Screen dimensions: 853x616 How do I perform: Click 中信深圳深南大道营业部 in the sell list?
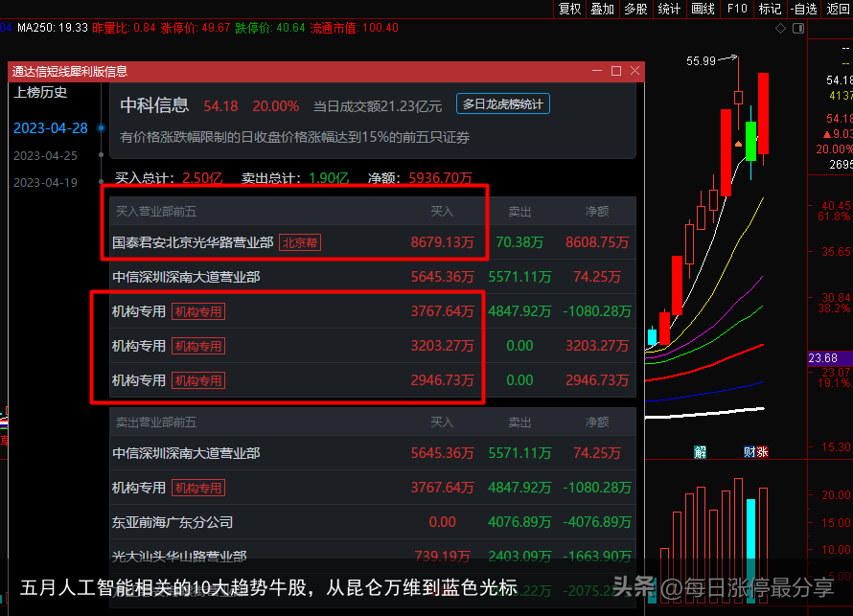(x=186, y=453)
